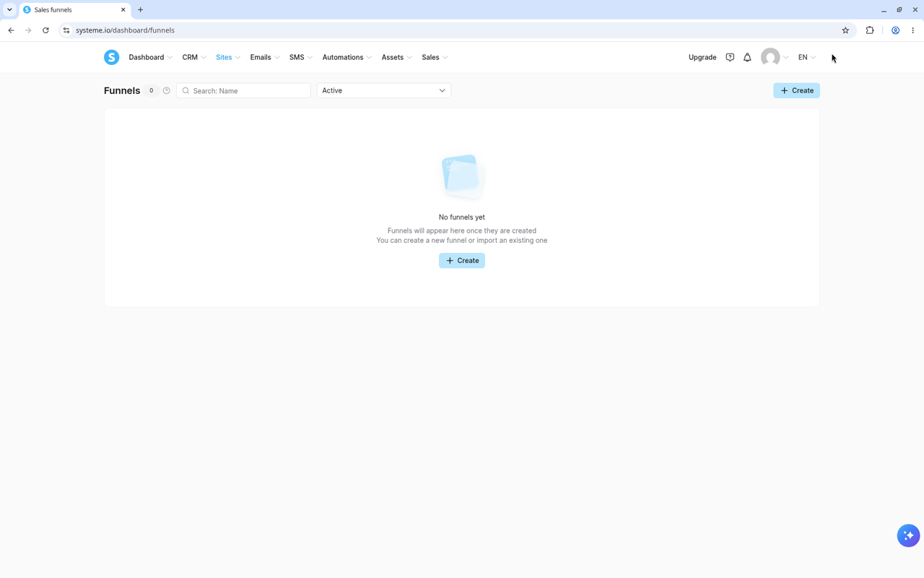Screen dimensions: 924x578
Task: Click the Upgrade link
Action: (702, 57)
